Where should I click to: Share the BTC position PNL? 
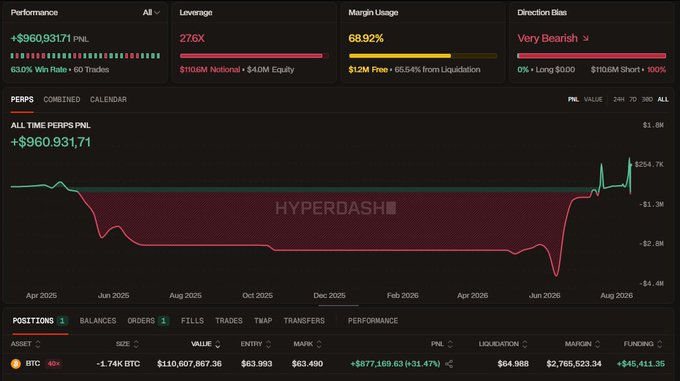click(449, 364)
